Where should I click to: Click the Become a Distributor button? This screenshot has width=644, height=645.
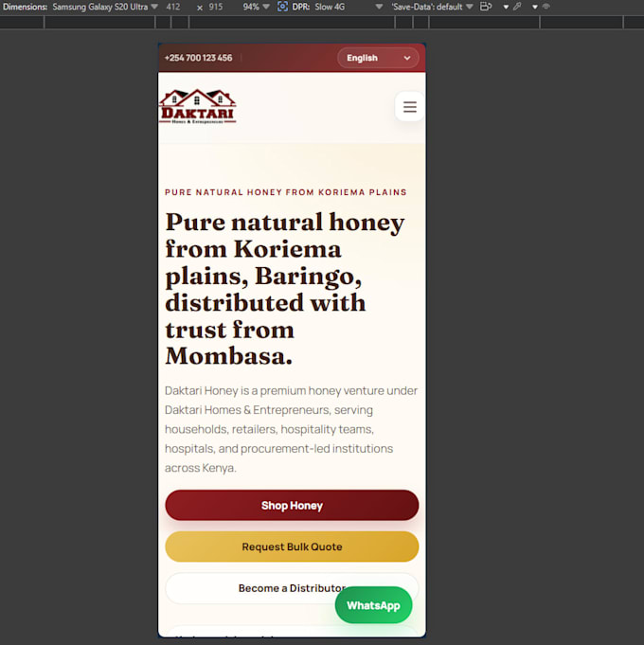(292, 588)
